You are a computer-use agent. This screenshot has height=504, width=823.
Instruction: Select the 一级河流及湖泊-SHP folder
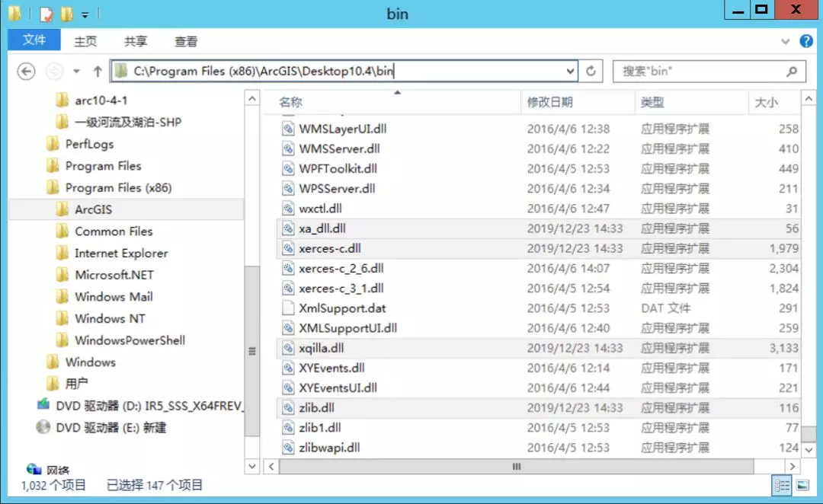tap(118, 123)
